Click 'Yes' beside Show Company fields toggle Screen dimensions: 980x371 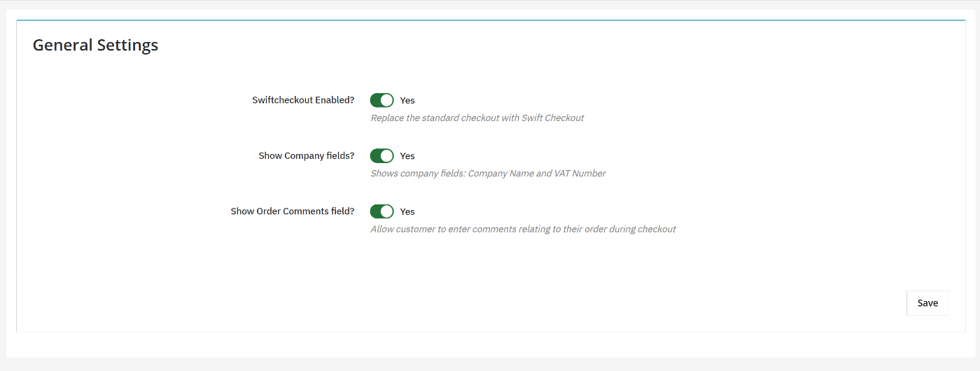(407, 156)
